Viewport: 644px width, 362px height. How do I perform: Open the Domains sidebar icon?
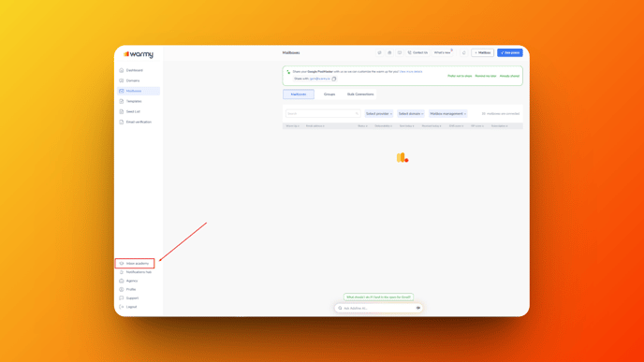point(121,80)
